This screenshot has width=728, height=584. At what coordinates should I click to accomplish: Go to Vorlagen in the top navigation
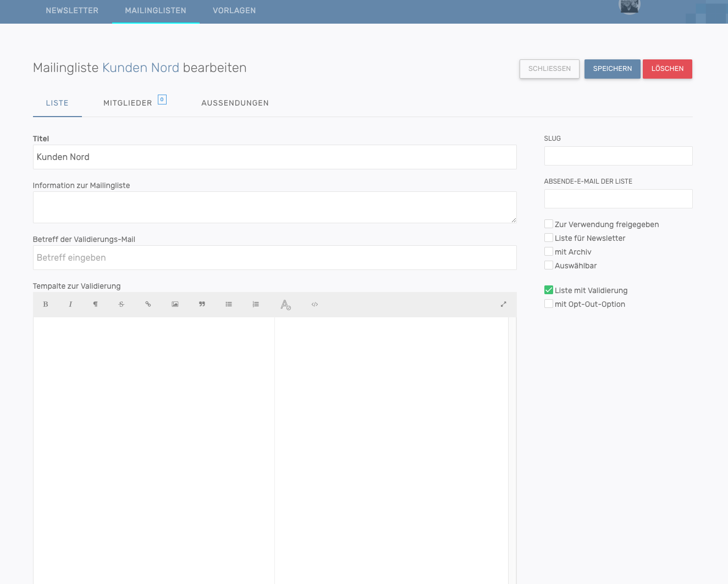click(234, 10)
